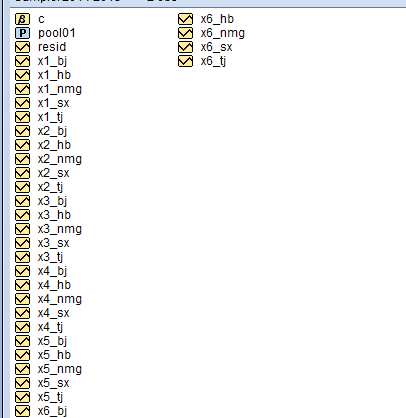406x418 pixels.
Task: Click the x6_tj series icon
Action: (185, 61)
